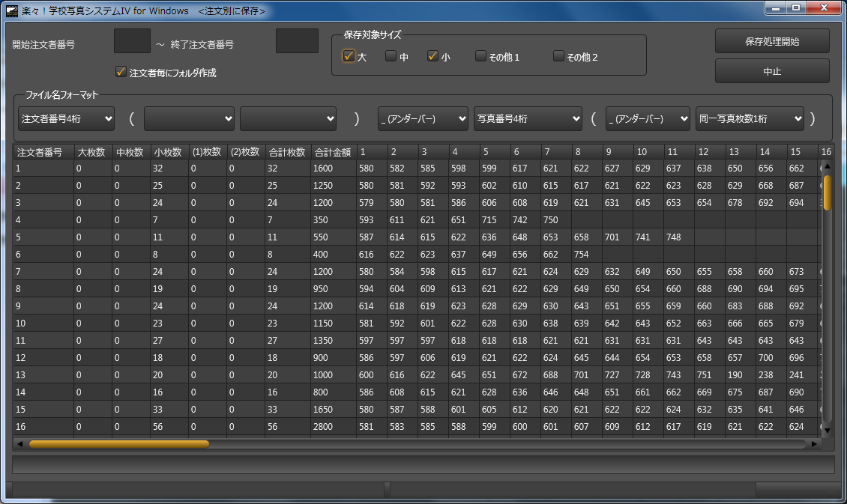The width and height of the screenshot is (847, 504).
Task: Select total amount 1250 in row 2
Action: point(334,186)
